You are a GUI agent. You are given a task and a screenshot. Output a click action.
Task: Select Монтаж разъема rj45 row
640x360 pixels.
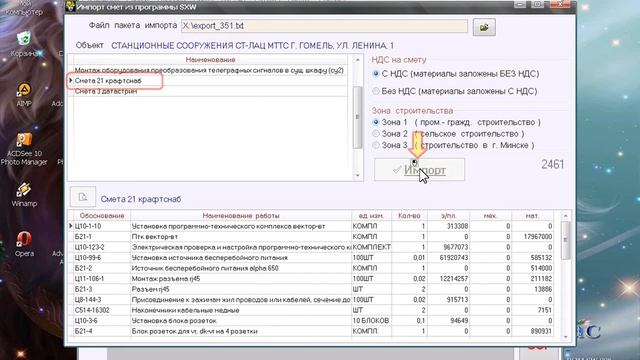(312, 279)
